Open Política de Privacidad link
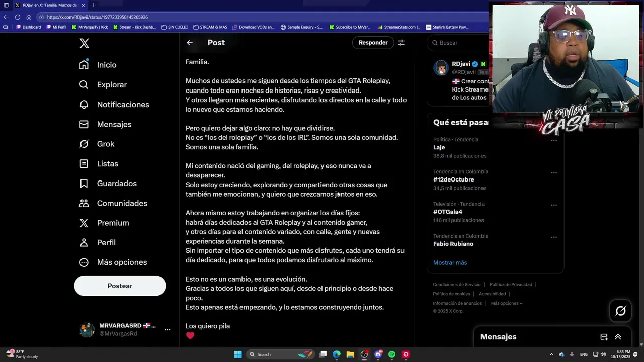The height and width of the screenshot is (362, 644). [511, 285]
